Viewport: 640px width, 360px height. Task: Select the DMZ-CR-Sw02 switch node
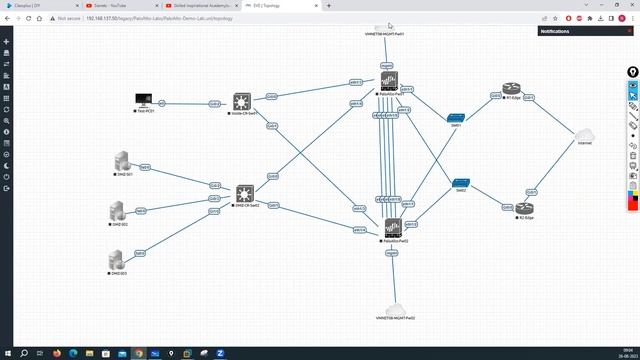[244, 194]
